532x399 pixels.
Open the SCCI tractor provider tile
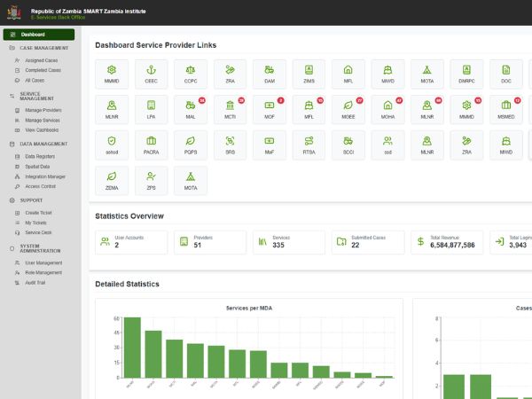pos(348,145)
